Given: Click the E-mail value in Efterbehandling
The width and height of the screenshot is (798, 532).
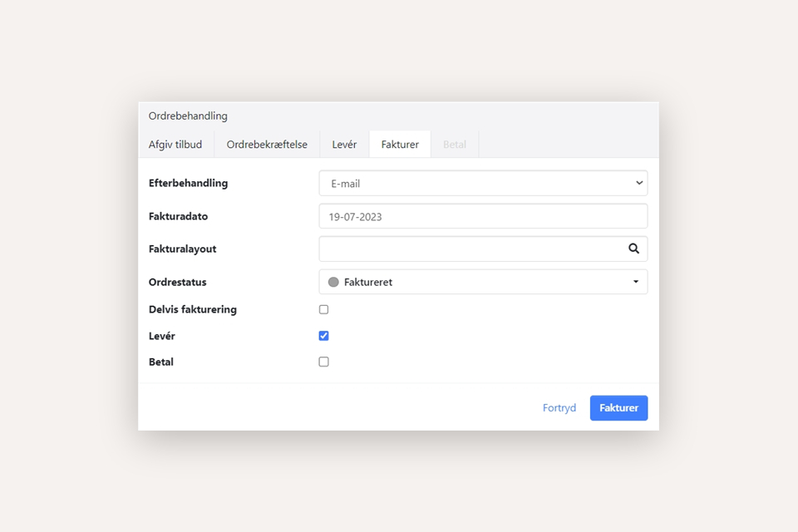Looking at the screenshot, I should [x=346, y=184].
